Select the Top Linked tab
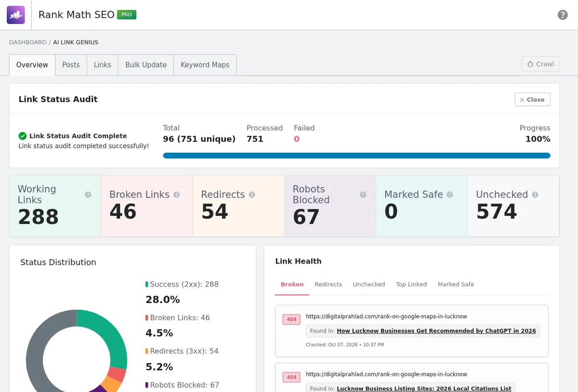Image resolution: width=578 pixels, height=392 pixels. point(411,285)
